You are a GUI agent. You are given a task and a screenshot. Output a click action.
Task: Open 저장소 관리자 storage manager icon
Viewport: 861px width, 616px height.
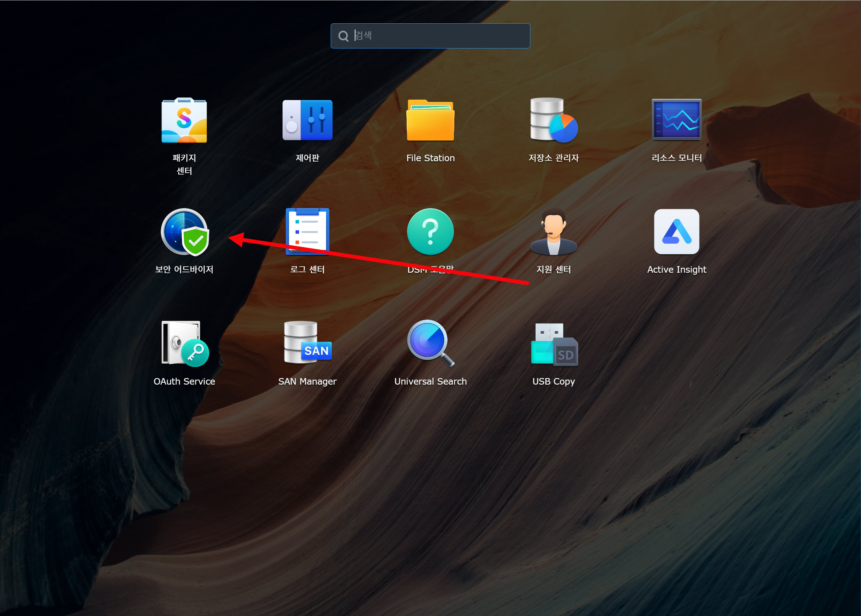[554, 121]
